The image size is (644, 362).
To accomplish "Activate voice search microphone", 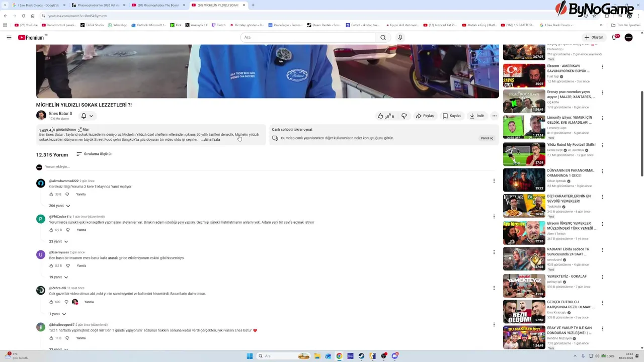I will click(400, 37).
